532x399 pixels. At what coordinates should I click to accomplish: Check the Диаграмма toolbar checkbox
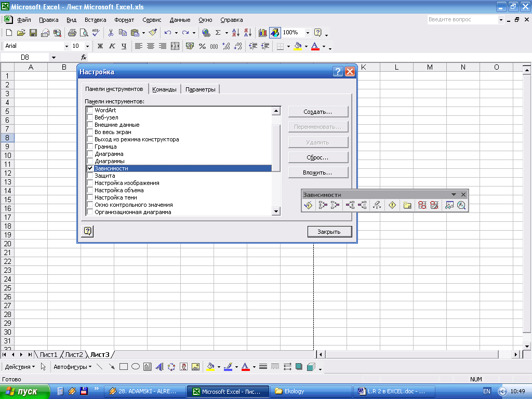[90, 154]
